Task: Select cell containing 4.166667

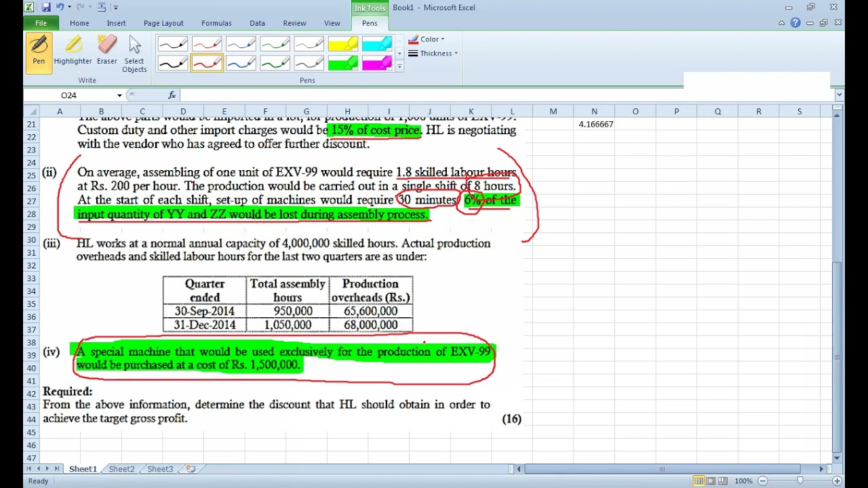Action: (x=594, y=124)
